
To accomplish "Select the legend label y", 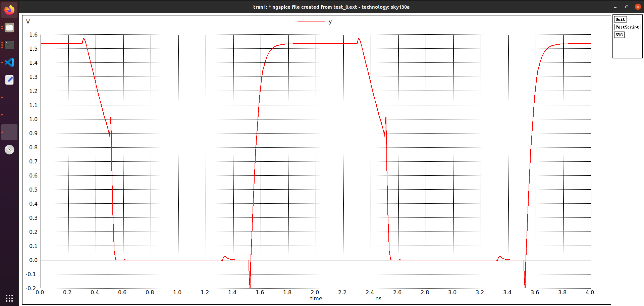I will [x=330, y=22].
